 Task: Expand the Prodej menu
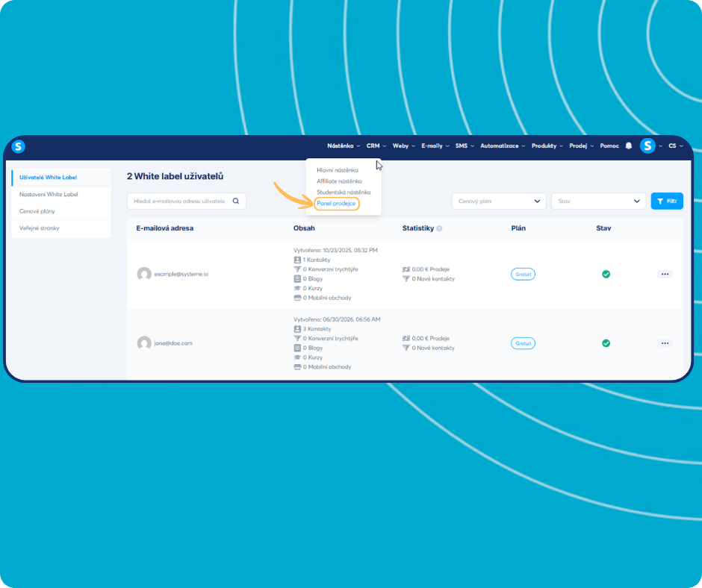581,146
